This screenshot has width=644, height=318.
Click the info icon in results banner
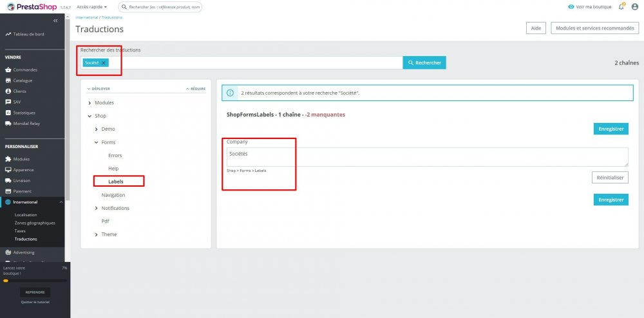230,93
